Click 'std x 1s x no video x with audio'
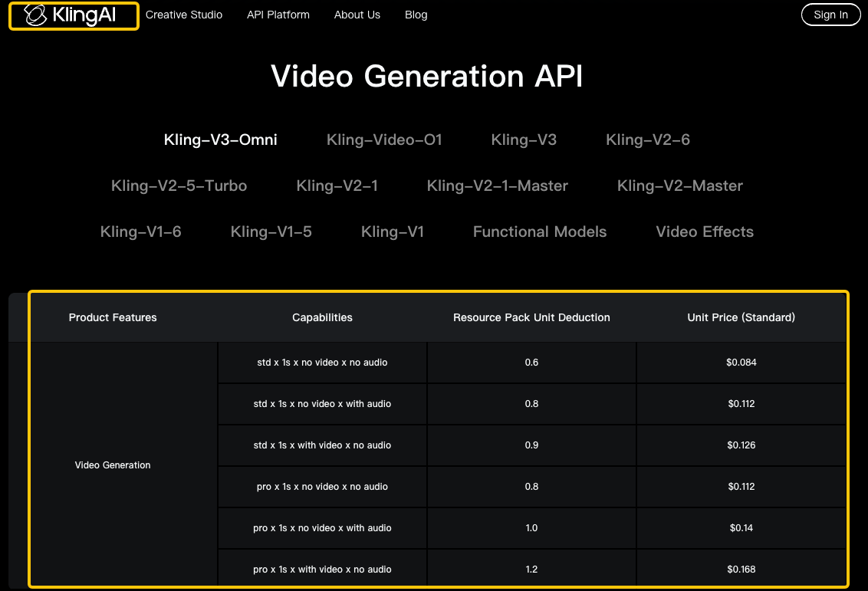This screenshot has height=591, width=868. click(322, 404)
